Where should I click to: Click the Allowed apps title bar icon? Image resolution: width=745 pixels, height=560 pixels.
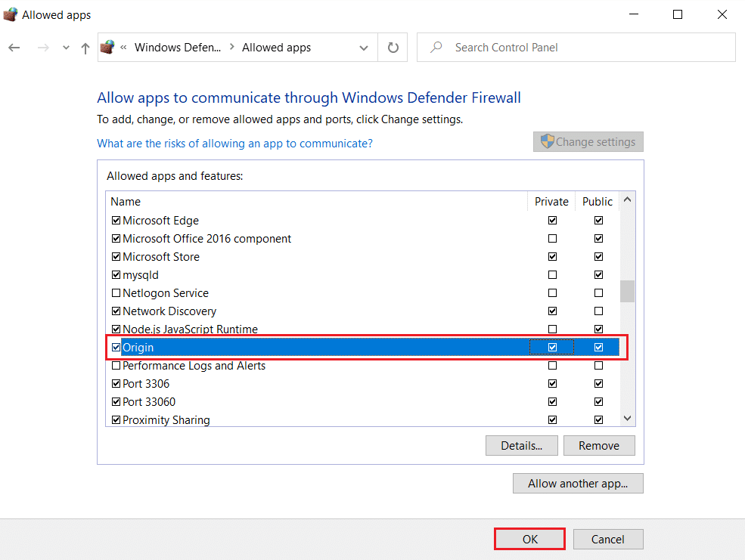[11, 14]
